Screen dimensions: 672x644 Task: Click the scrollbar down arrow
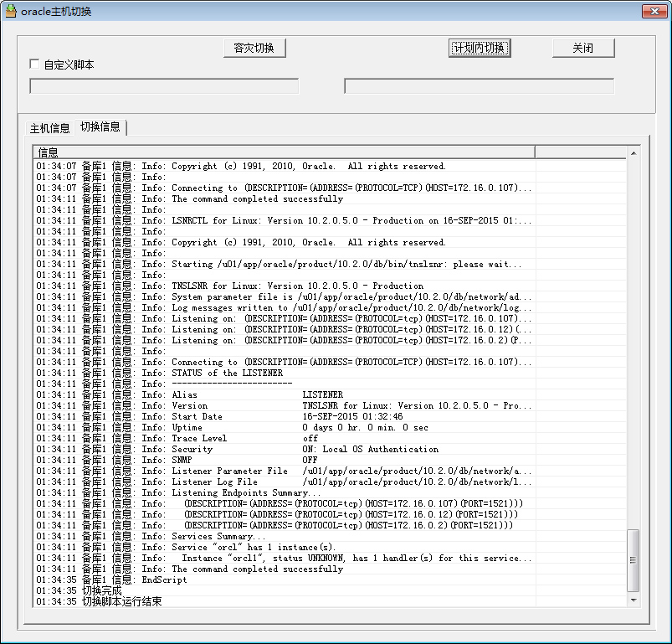pos(634,600)
